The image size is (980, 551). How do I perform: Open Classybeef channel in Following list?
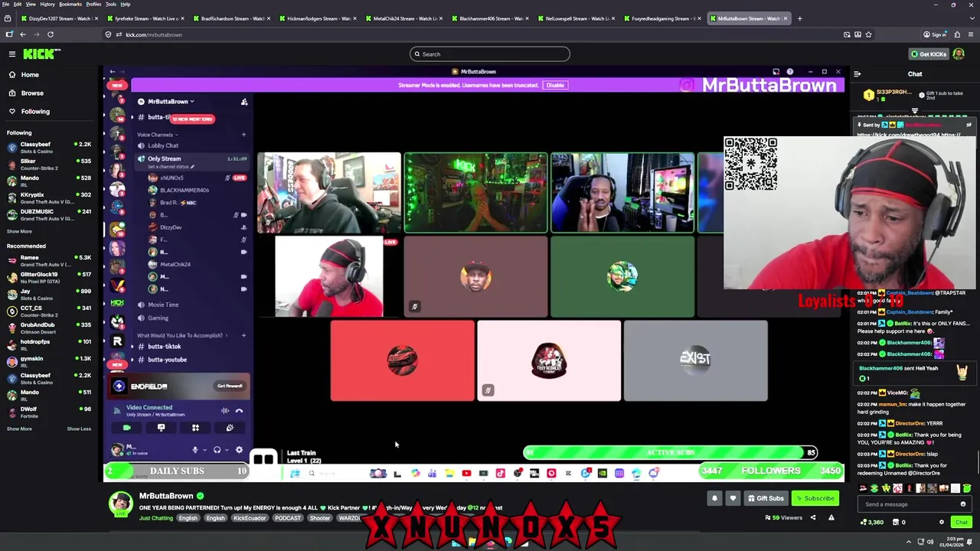point(48,147)
